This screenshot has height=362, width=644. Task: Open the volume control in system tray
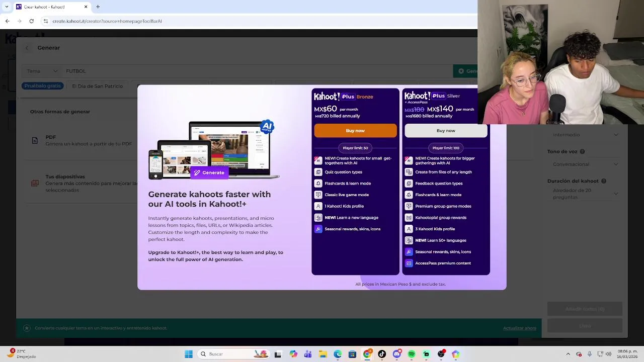(x=608, y=354)
